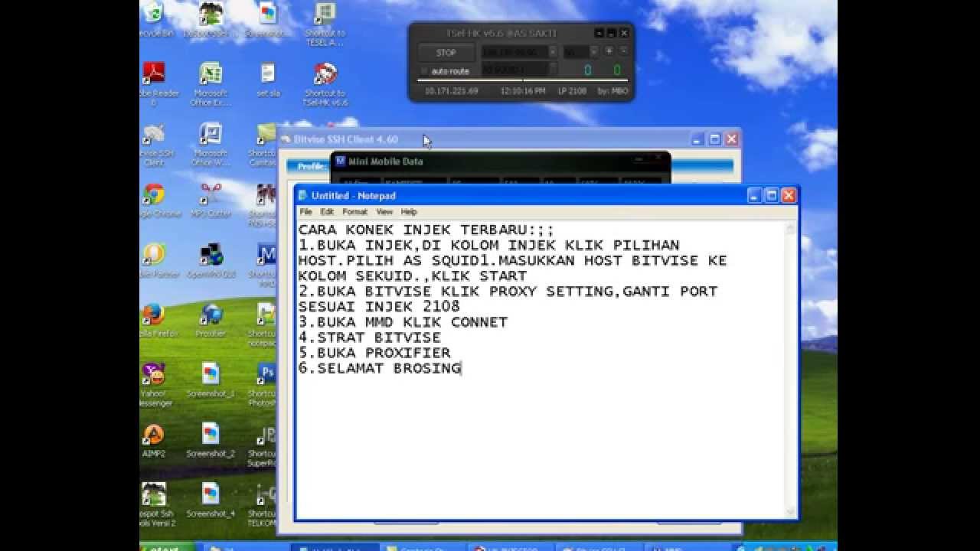Image resolution: width=980 pixels, height=551 pixels.
Task: Open the File menu in Notepad
Action: [x=306, y=212]
